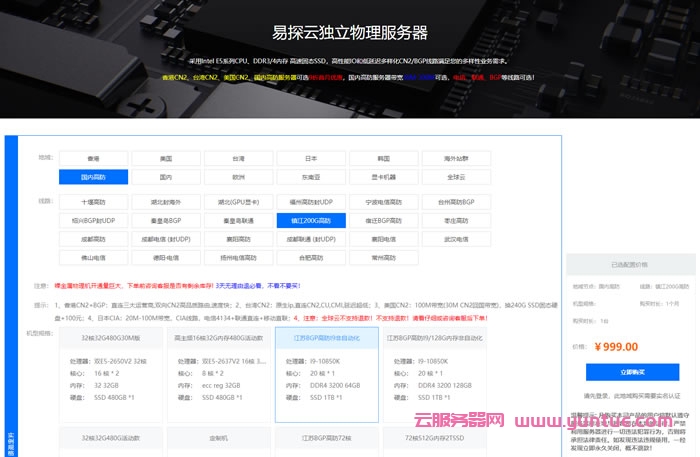
Task: Select the 十堰高防 line option
Action: pyautogui.click(x=93, y=201)
